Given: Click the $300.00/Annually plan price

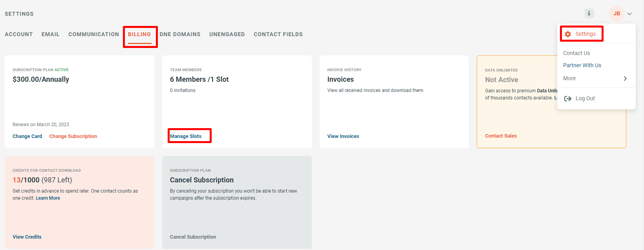Looking at the screenshot, I should 41,79.
